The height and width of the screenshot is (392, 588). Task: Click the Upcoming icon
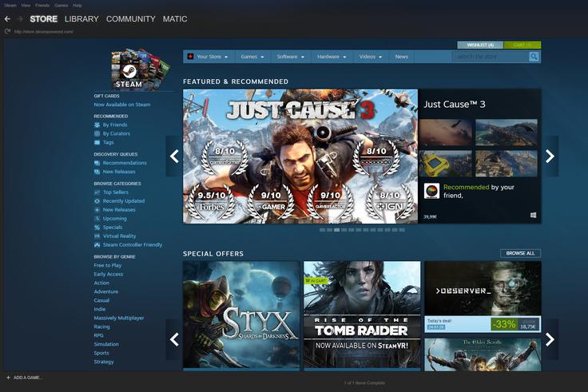click(97, 219)
